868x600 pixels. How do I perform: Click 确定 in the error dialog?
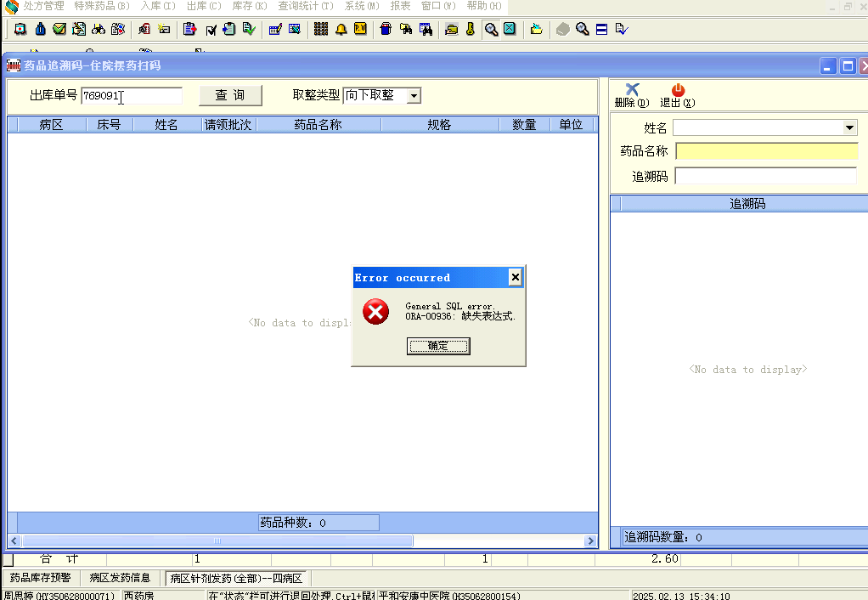[x=438, y=346]
